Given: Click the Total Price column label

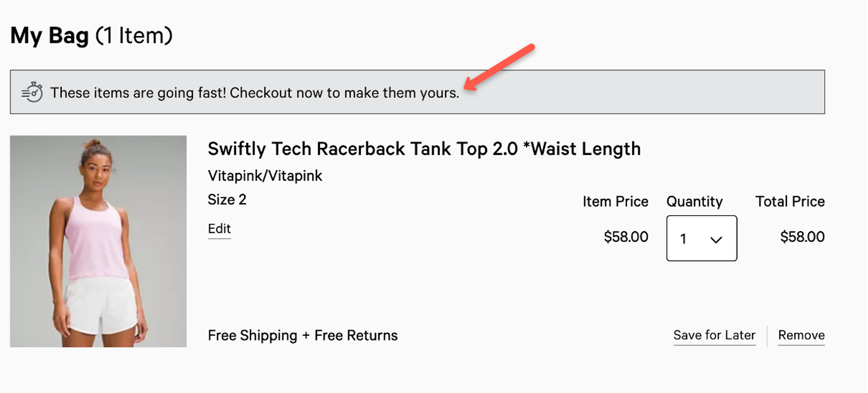Looking at the screenshot, I should coord(790,201).
